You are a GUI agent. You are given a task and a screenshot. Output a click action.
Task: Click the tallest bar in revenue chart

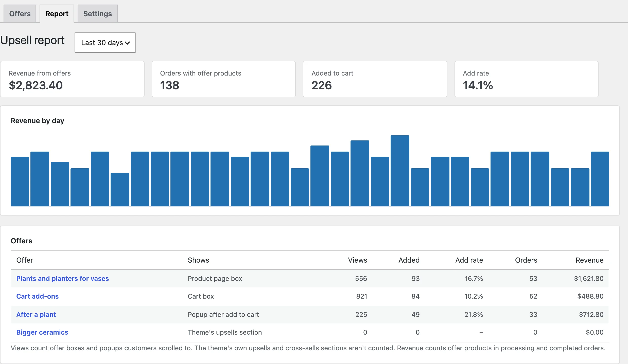coord(400,171)
